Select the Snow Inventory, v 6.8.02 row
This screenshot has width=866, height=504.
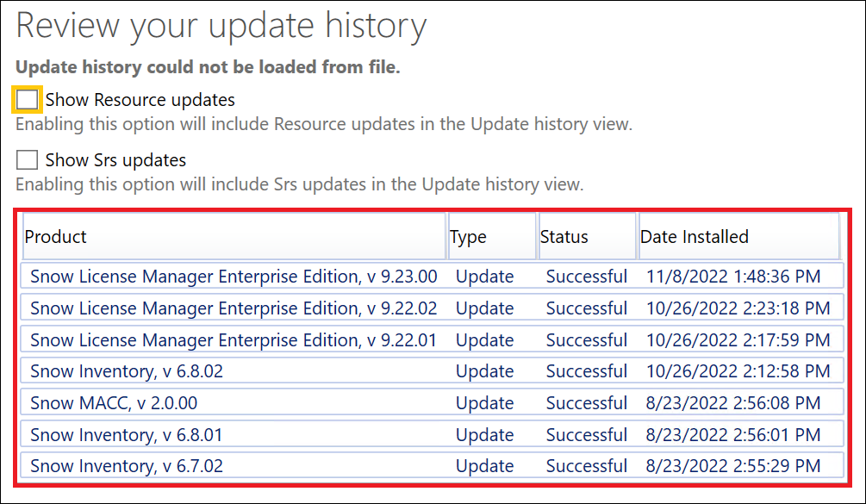point(432,371)
